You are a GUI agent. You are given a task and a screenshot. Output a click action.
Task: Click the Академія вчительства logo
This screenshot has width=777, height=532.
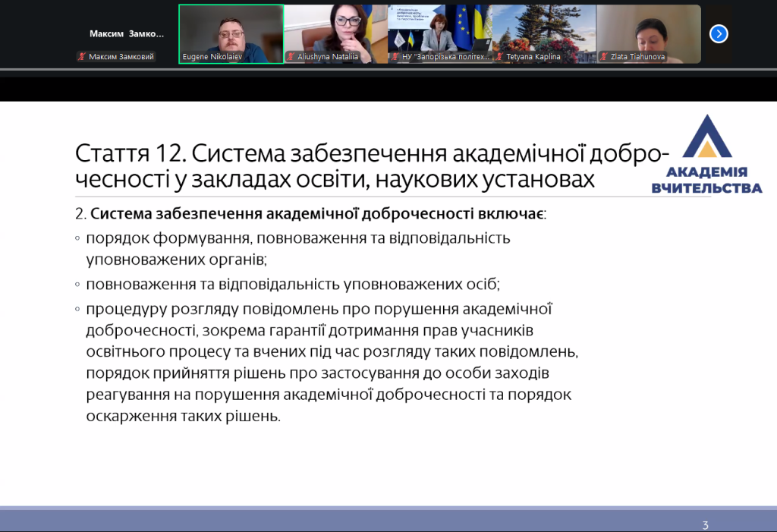(x=706, y=156)
